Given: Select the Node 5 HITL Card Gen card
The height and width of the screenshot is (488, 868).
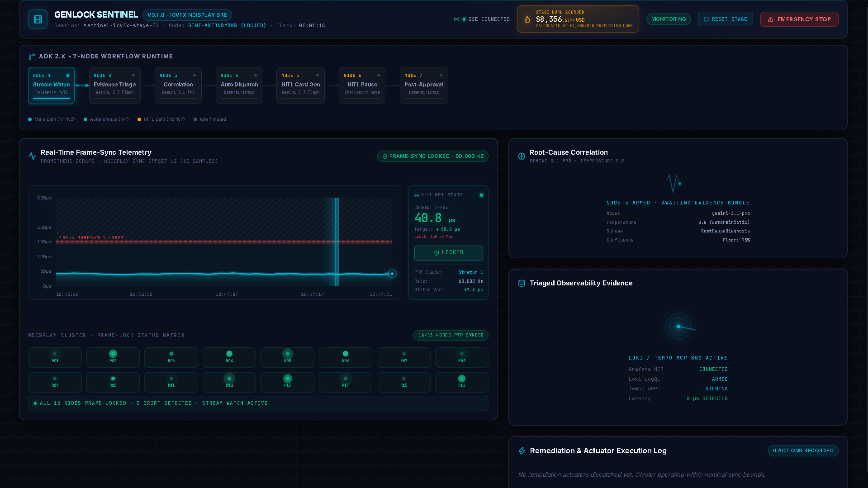Looking at the screenshot, I should (x=300, y=85).
